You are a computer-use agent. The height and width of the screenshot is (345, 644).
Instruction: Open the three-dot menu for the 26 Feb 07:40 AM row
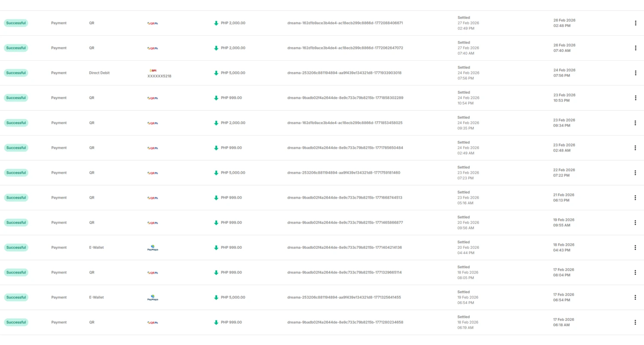coord(635,48)
